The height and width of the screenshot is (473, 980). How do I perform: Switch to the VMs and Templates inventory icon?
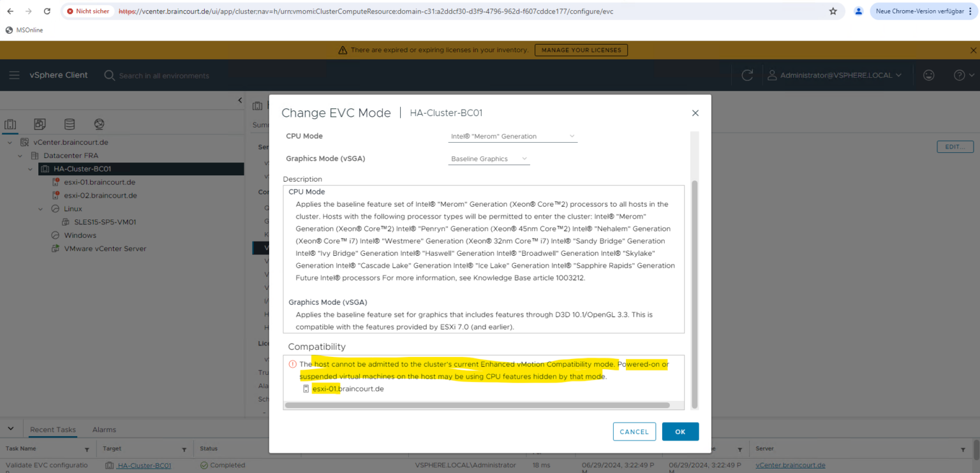pyautogui.click(x=40, y=124)
